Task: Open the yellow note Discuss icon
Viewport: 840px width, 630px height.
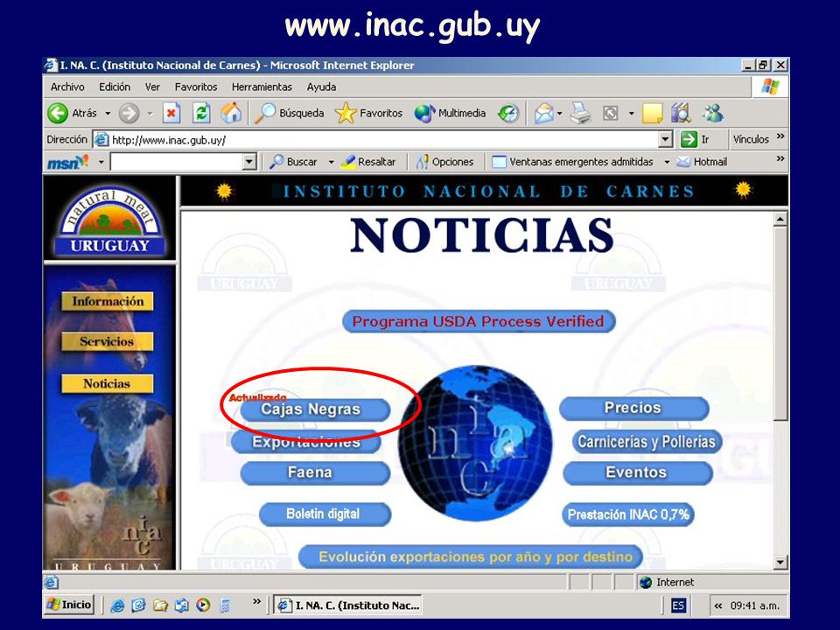Action: coord(652,113)
